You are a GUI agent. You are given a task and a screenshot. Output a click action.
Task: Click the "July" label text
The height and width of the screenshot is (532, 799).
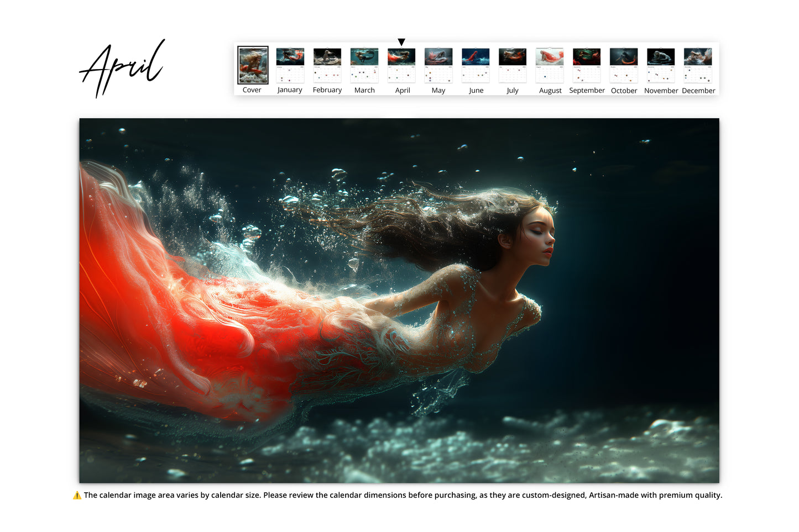513,91
